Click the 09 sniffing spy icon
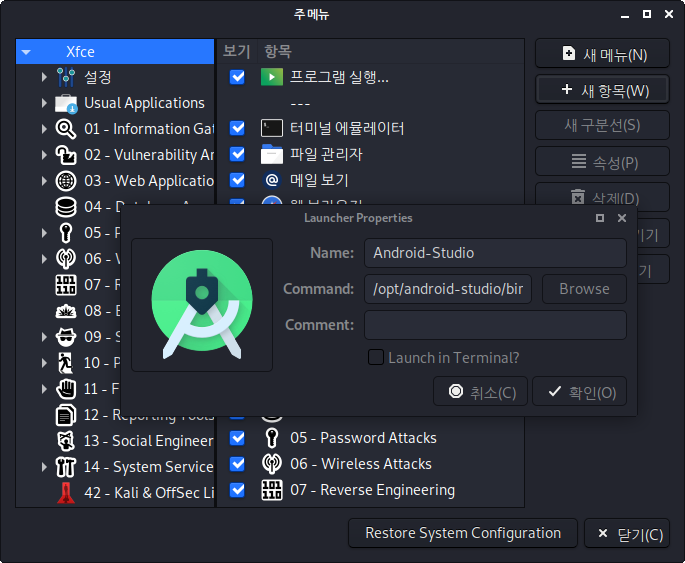This screenshot has width=685, height=563. click(66, 337)
